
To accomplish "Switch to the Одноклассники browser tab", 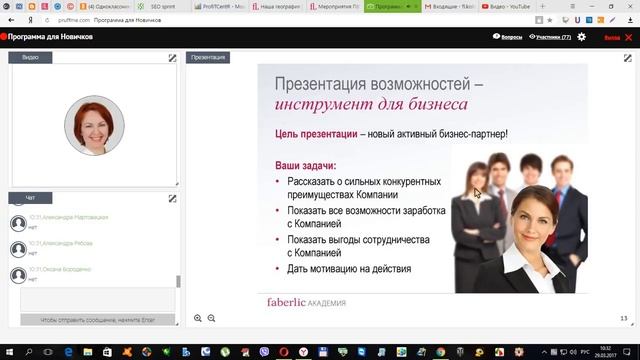I will 106,6.
